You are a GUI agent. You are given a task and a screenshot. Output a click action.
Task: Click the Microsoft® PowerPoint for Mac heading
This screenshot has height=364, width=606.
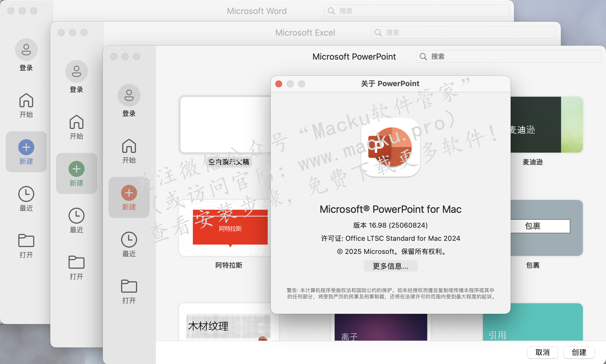[x=390, y=209]
